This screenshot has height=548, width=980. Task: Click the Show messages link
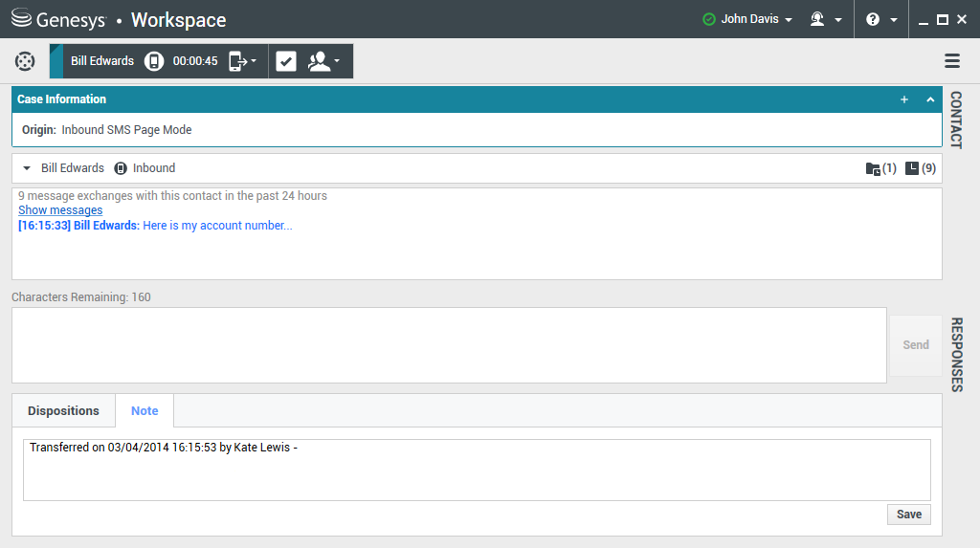[60, 209]
